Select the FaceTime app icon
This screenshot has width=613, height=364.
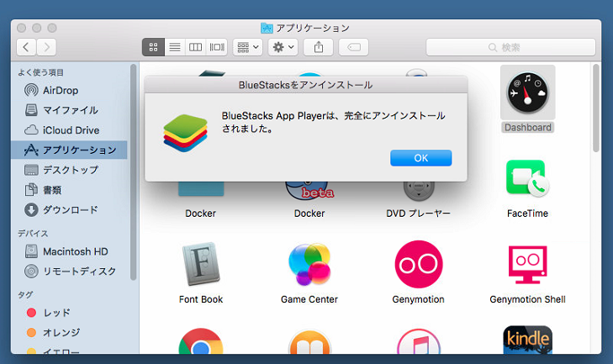click(527, 177)
